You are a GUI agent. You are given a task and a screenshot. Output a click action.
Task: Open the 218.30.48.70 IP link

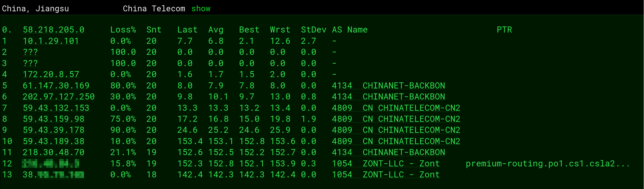coord(54,152)
